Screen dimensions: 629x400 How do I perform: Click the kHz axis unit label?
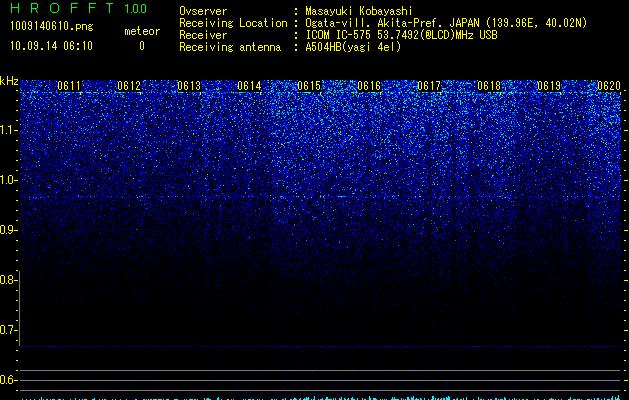click(9, 81)
